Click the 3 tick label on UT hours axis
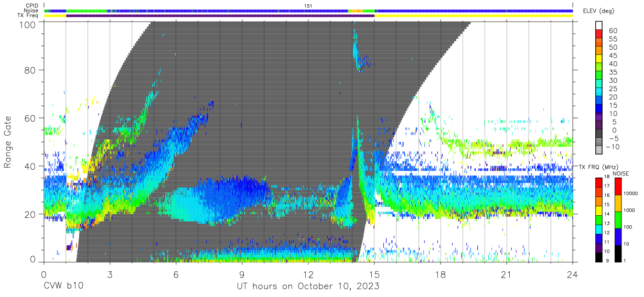 [x=110, y=274]
